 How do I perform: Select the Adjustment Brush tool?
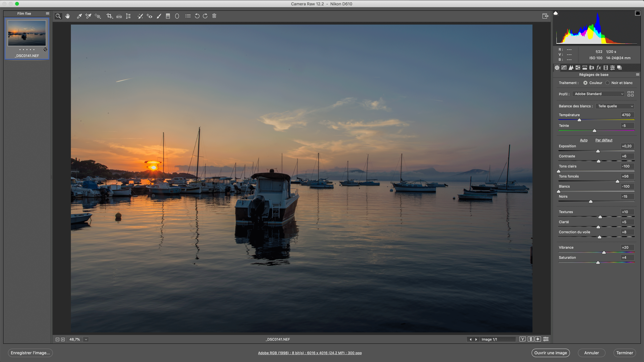point(159,16)
